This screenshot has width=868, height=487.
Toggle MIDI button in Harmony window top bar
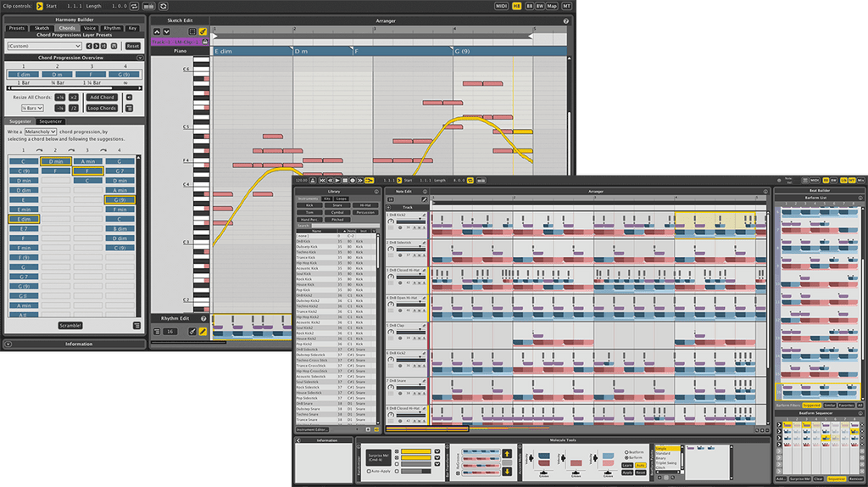[x=501, y=6]
